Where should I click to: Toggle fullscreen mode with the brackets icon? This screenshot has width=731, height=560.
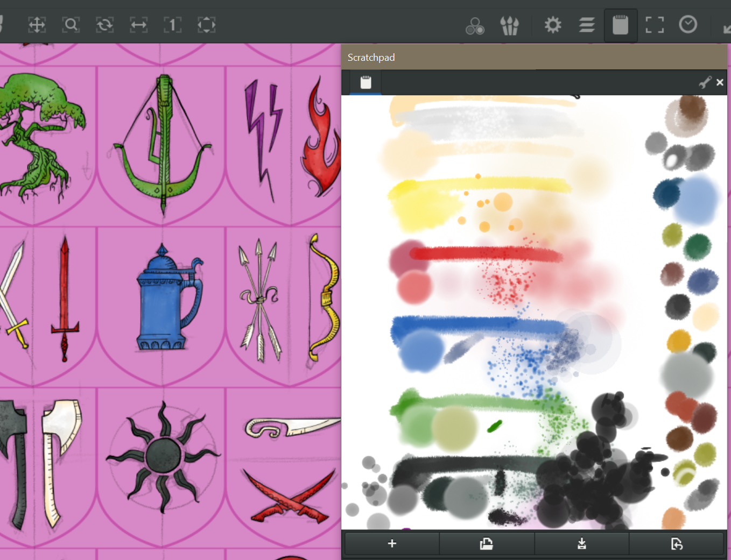[655, 25]
